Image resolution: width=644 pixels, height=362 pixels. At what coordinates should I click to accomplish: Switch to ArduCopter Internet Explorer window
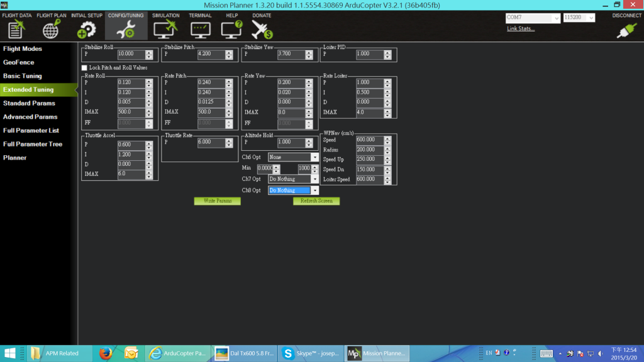tap(179, 353)
